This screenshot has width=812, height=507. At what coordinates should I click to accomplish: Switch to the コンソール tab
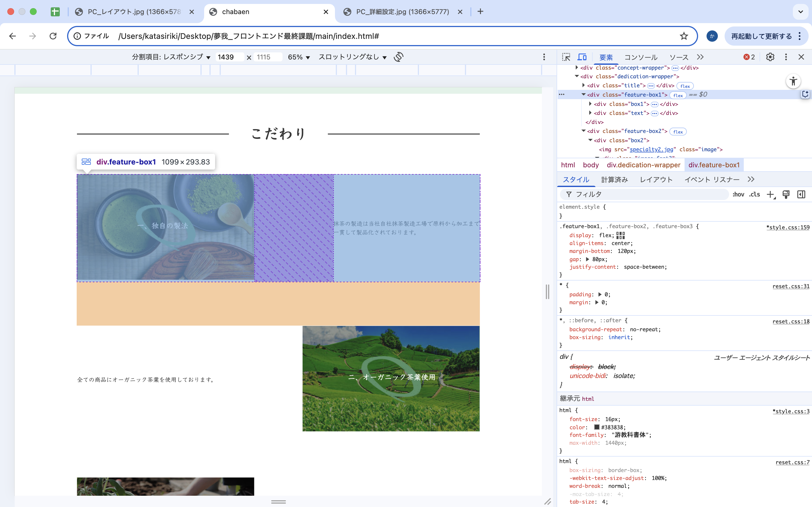point(641,57)
